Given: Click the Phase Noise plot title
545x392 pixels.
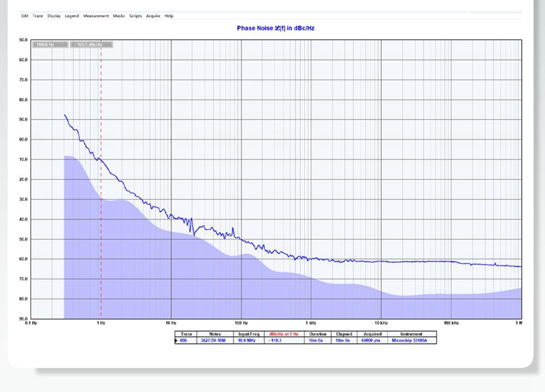Looking at the screenshot, I should [x=275, y=28].
